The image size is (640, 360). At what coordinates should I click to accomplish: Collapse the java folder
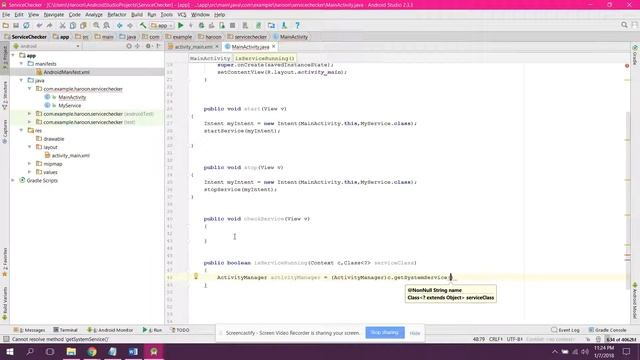(x=21, y=80)
